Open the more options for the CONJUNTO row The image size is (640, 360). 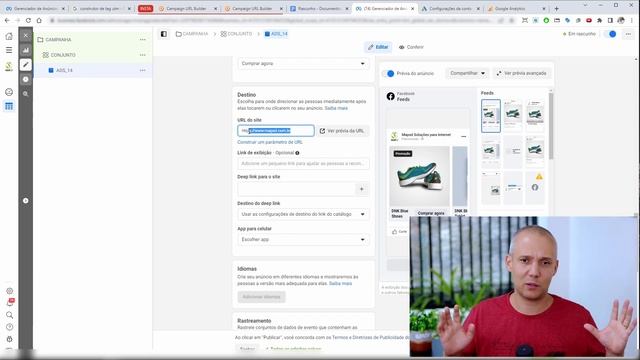click(142, 55)
